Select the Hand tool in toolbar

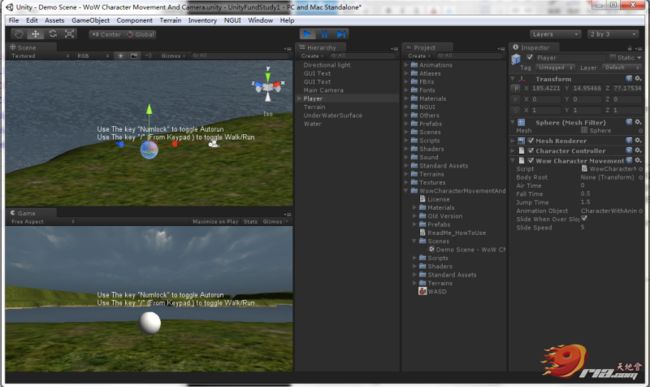19,34
